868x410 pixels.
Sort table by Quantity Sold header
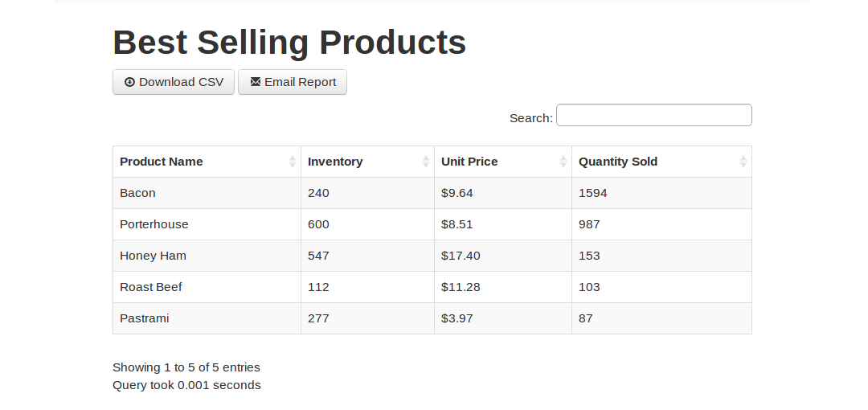[618, 162]
